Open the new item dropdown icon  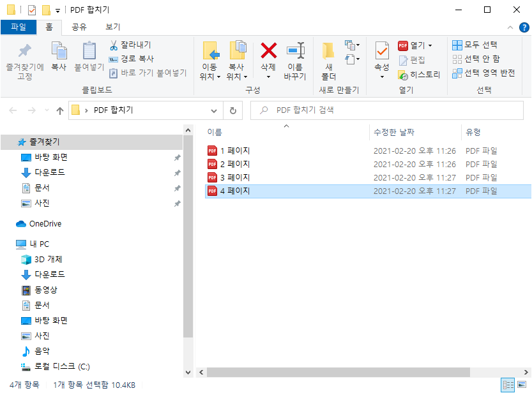coord(352,45)
